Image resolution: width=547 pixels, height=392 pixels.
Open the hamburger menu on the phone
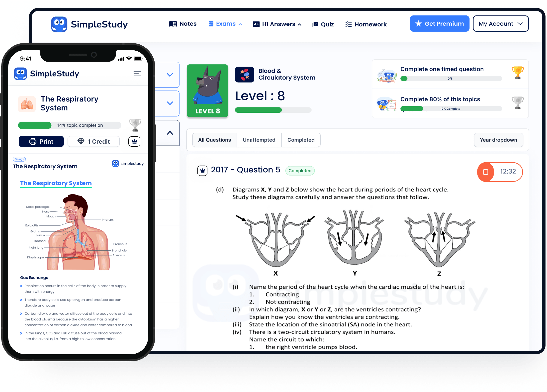coord(137,74)
